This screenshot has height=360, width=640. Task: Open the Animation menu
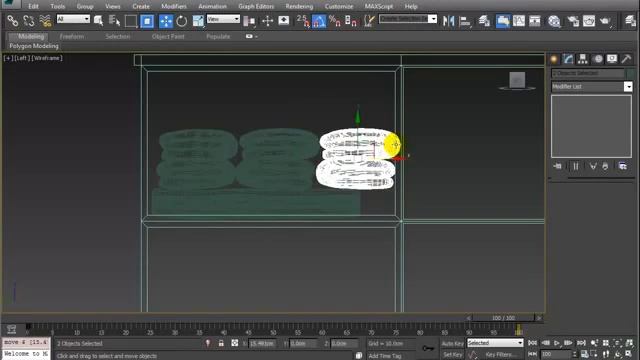coord(212,7)
